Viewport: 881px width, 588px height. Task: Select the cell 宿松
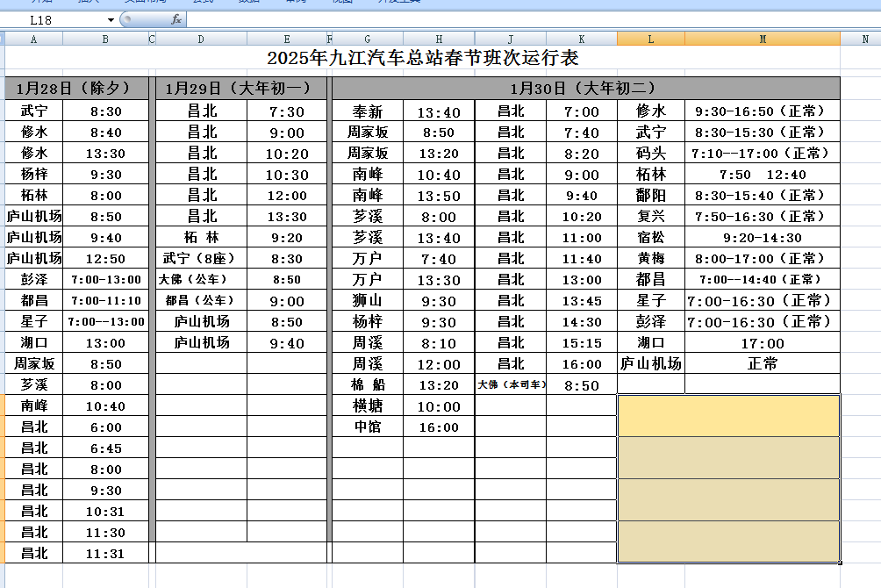[650, 237]
